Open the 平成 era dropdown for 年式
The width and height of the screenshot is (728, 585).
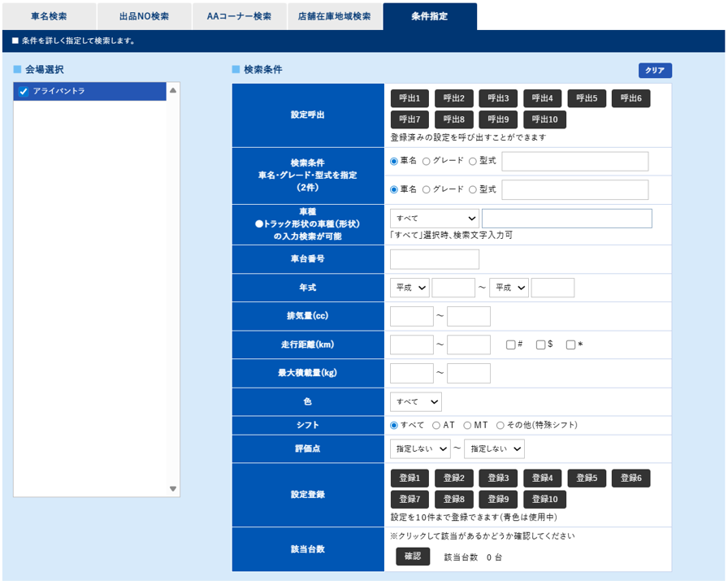coord(409,287)
